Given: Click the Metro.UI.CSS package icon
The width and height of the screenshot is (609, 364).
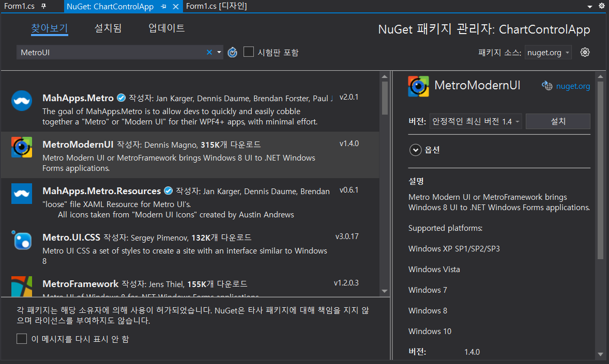Looking at the screenshot, I should click(22, 240).
